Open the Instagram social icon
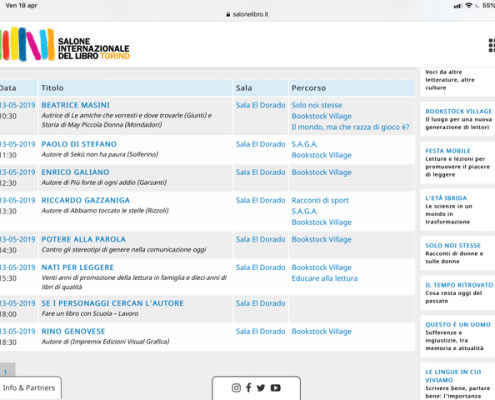495x400 pixels. 236,388
